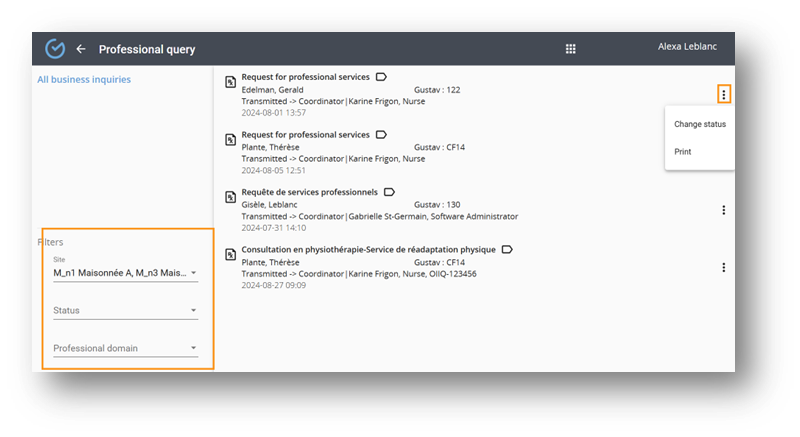Click the document icon beside Edelman, Gerald request
The image size is (800, 437).
(x=229, y=81)
